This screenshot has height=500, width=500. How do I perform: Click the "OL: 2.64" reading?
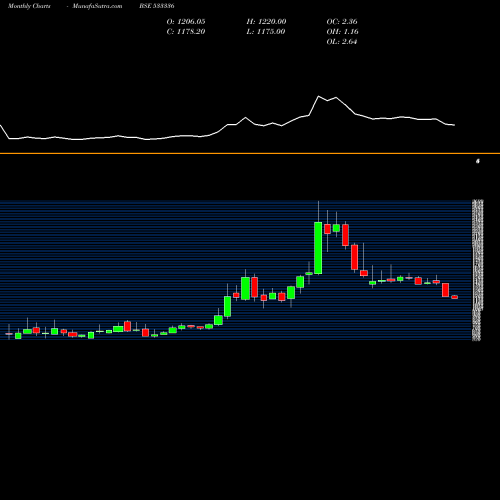pyautogui.click(x=342, y=42)
